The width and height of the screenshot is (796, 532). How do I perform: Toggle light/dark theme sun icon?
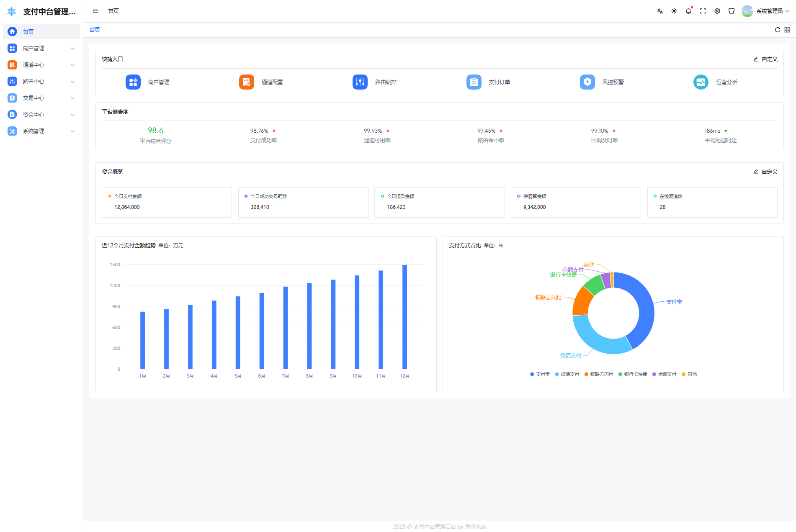pos(674,11)
